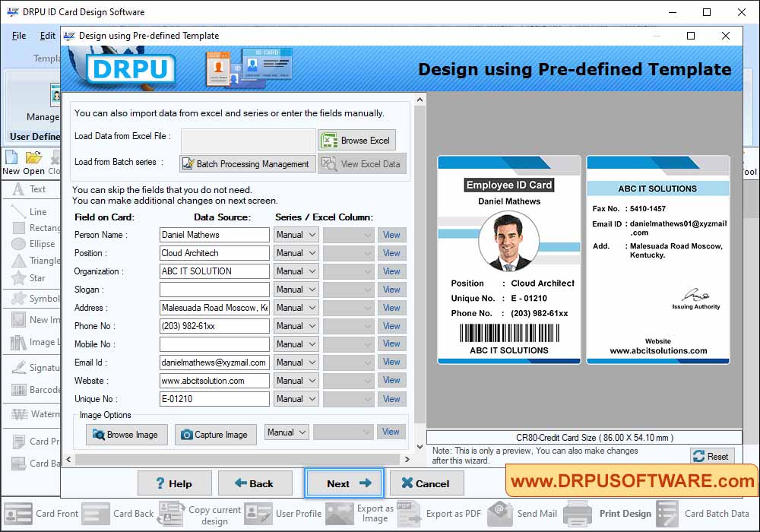Click the Next button
Image resolution: width=760 pixels, height=532 pixels.
[344, 483]
